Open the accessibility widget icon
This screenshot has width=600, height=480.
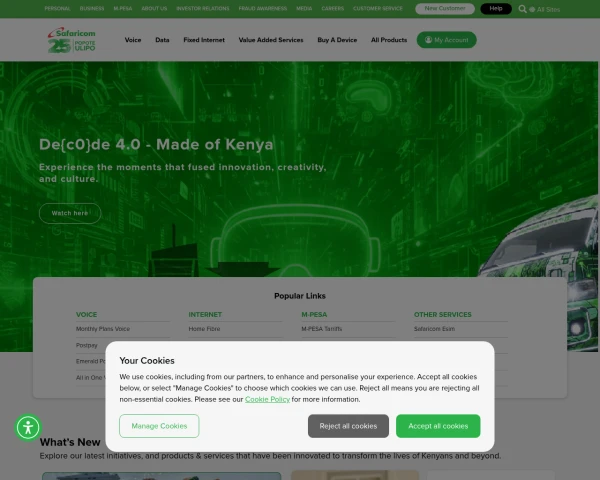[28, 428]
